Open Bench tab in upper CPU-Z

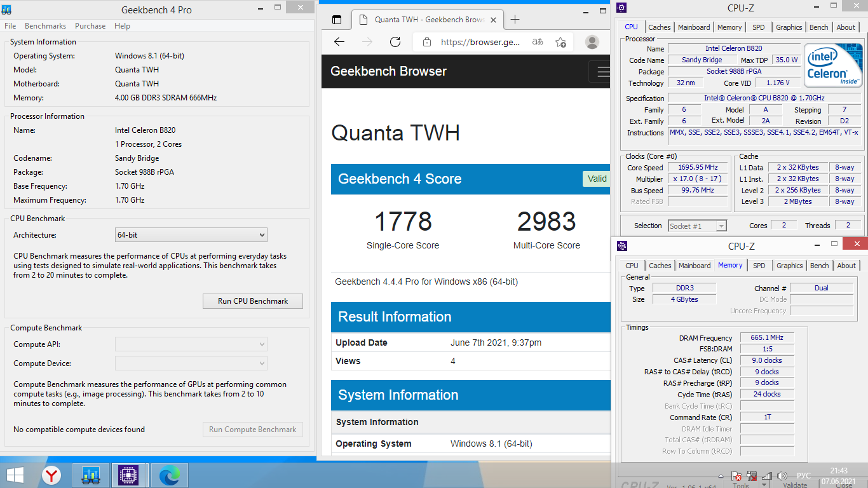click(x=818, y=27)
